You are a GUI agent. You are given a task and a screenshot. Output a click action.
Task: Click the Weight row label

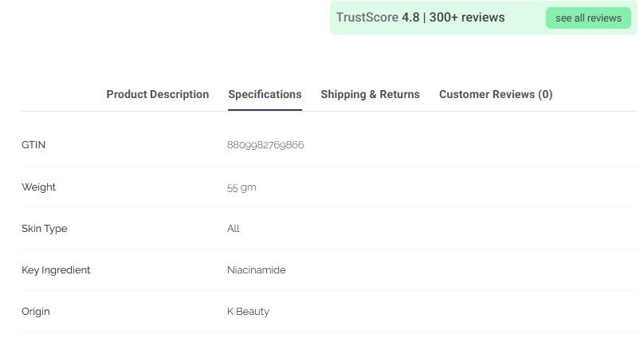38,187
